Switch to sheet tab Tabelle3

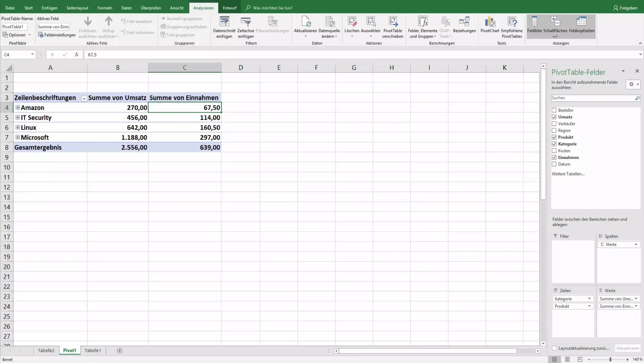(x=46, y=351)
